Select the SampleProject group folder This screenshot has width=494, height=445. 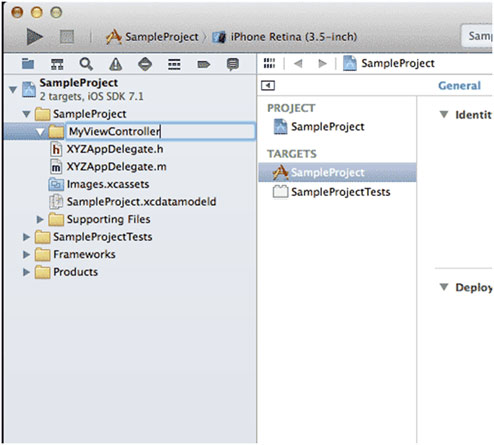[90, 114]
